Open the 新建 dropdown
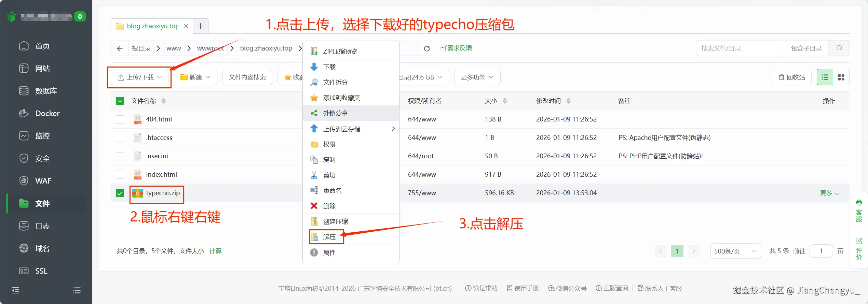Viewport: 868px width, 304px height. pos(195,77)
